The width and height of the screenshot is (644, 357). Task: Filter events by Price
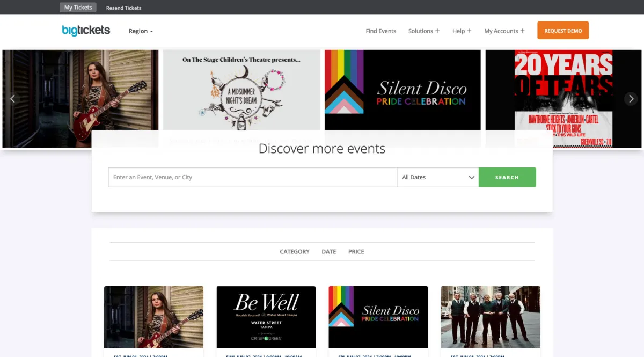pos(356,251)
